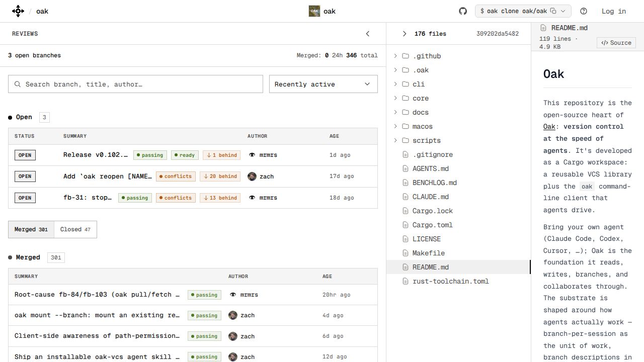Click the passing badge on fb-31 row
This screenshot has width=644, height=362.
tap(135, 198)
